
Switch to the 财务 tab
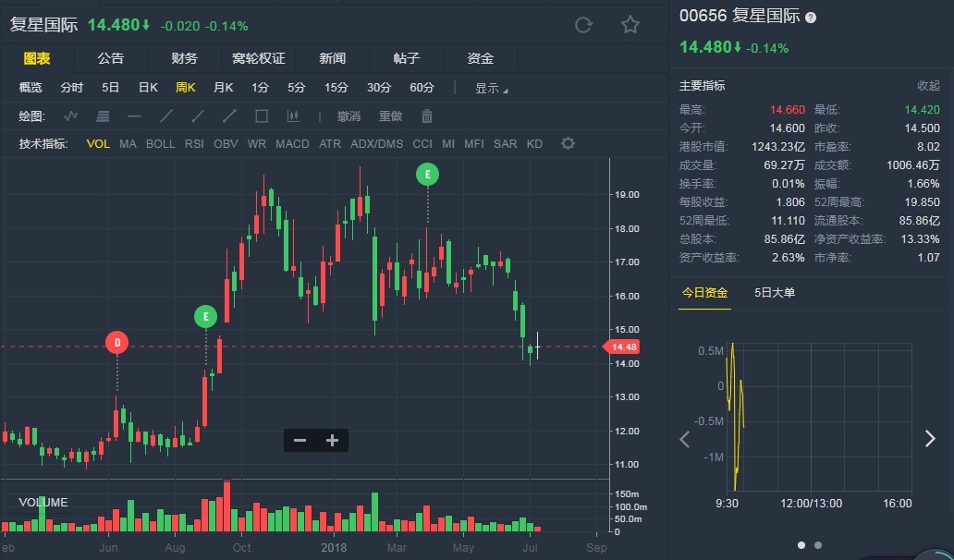[x=185, y=58]
